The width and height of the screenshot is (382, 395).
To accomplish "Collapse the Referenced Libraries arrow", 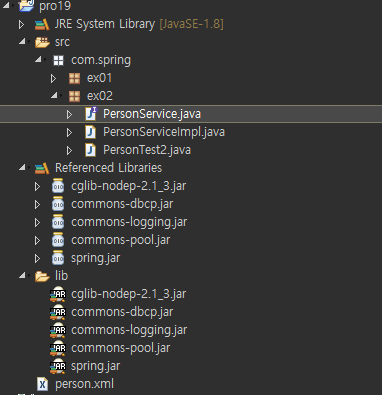I will [23, 167].
